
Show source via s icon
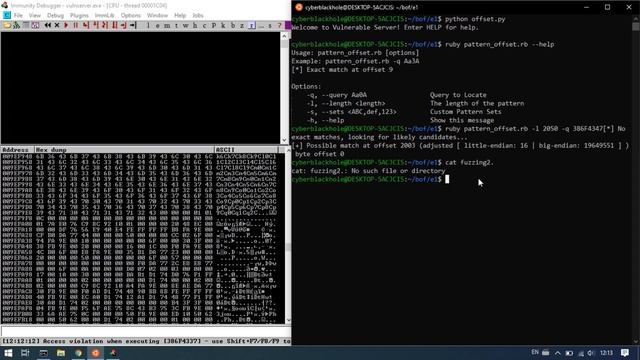coord(270,25)
